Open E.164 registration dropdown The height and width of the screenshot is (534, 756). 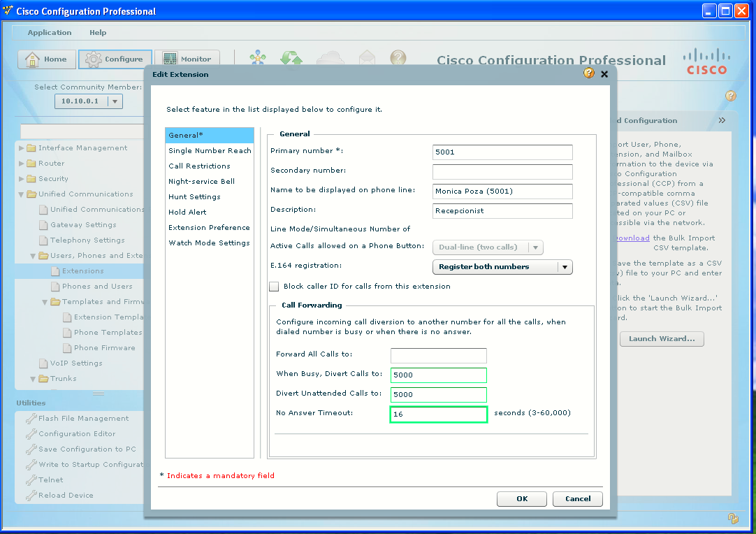[x=502, y=267]
